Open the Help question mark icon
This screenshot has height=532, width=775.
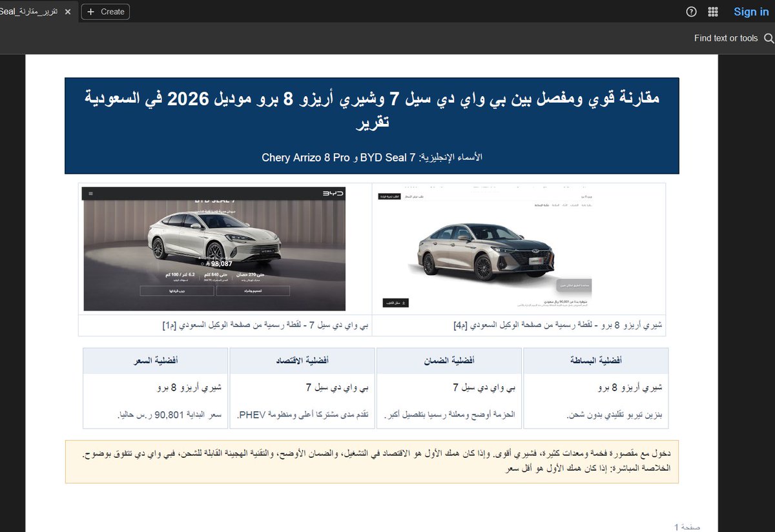[692, 12]
